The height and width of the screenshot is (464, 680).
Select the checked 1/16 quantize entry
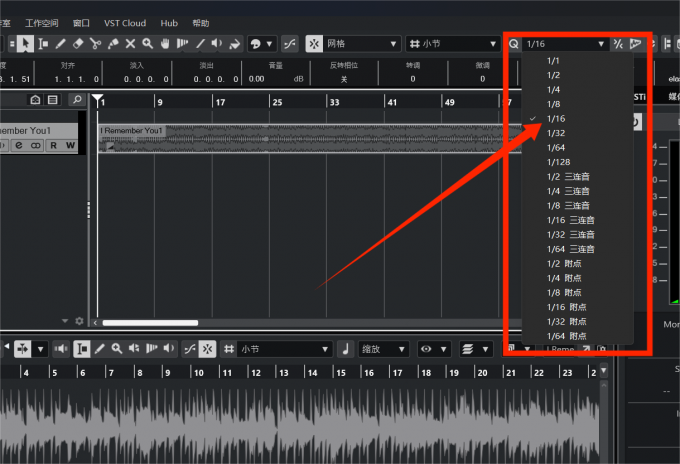pos(577,119)
